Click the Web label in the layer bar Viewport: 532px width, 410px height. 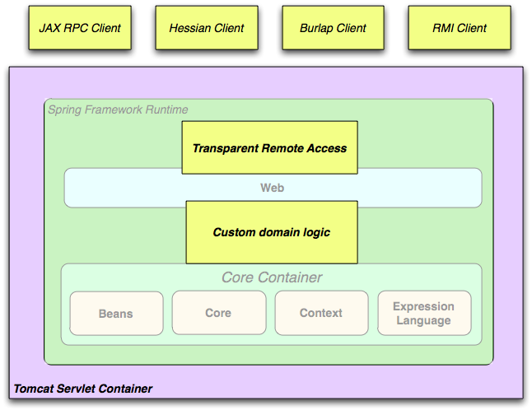(273, 188)
